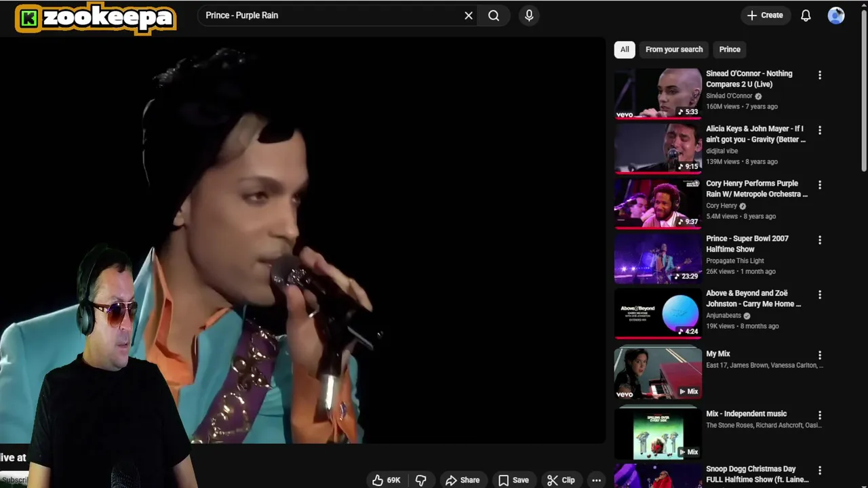Select the All filter chip

click(x=625, y=49)
